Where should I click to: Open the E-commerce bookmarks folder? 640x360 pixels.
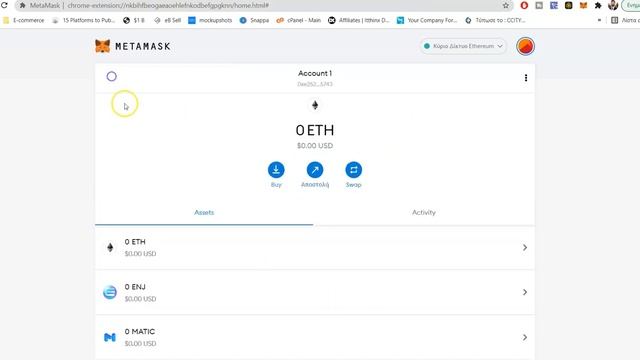click(24, 20)
